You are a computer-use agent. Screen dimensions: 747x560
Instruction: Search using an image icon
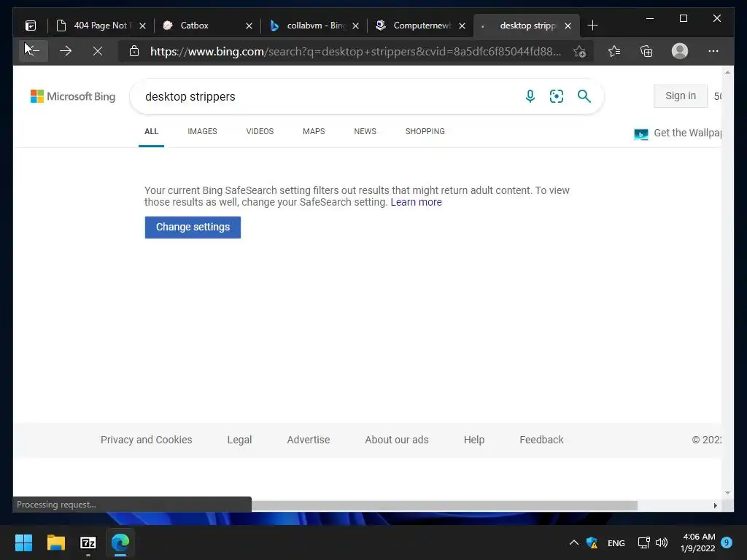[x=557, y=96]
